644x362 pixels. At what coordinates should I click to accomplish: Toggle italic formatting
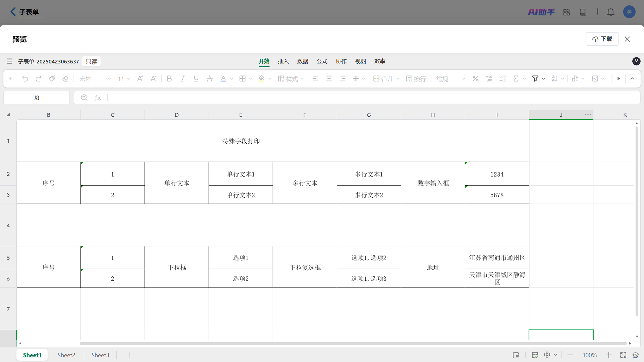[183, 79]
